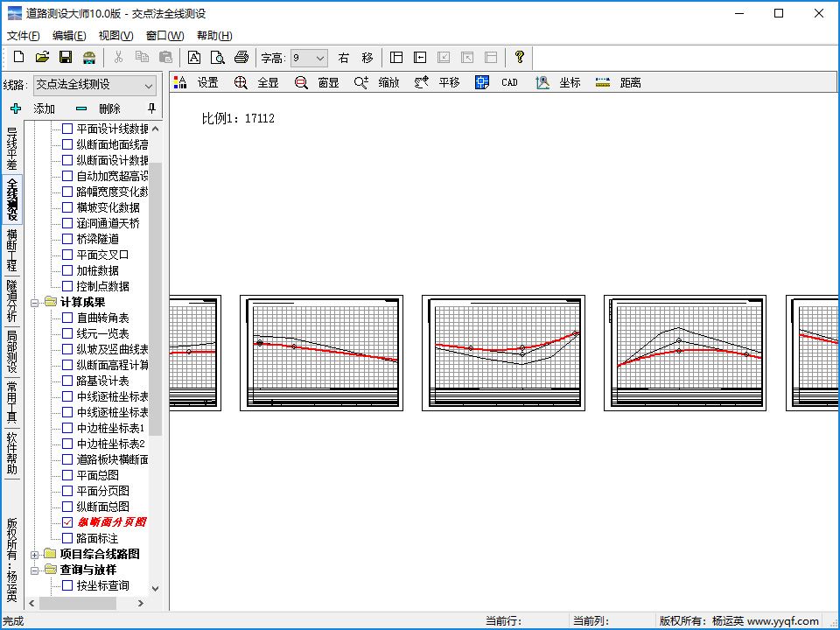Click the 右 button in toolbar
This screenshot has width=840, height=630.
pos(343,58)
